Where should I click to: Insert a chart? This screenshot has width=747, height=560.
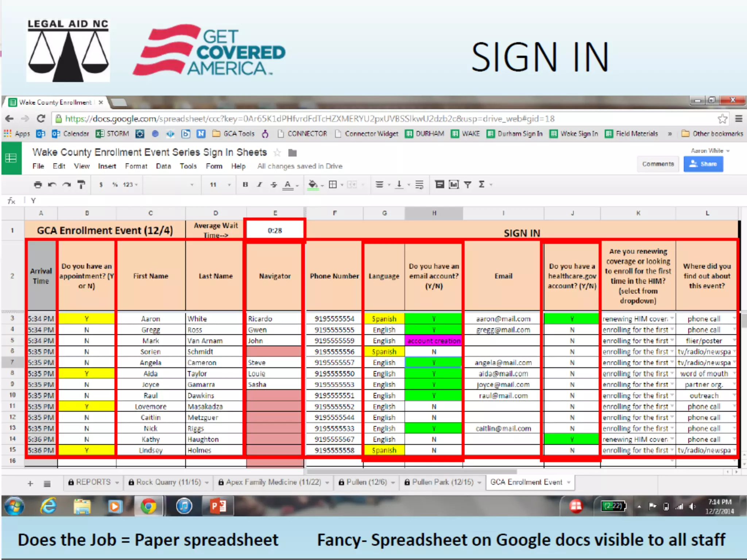[x=453, y=184]
